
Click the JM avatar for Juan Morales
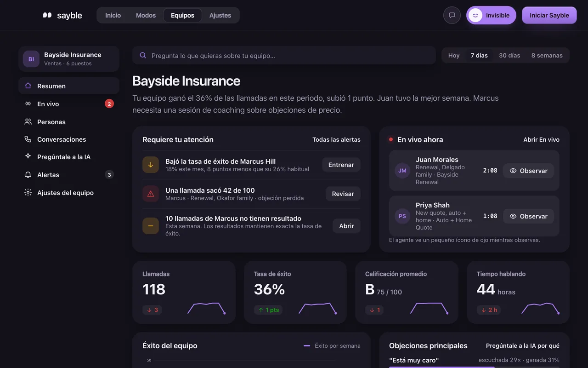click(x=402, y=171)
